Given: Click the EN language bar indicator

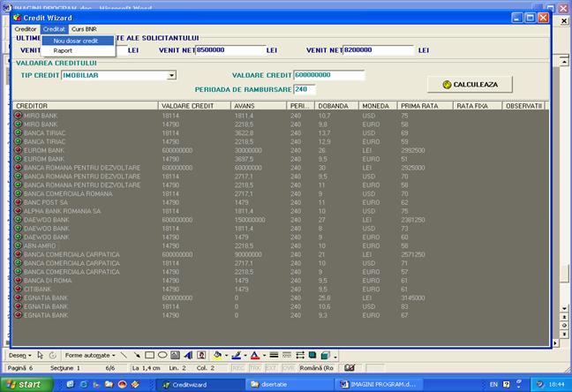Looking at the screenshot, I should point(493,384).
